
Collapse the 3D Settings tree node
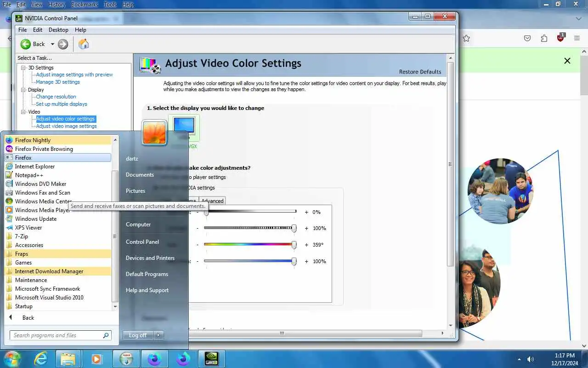[24, 68]
